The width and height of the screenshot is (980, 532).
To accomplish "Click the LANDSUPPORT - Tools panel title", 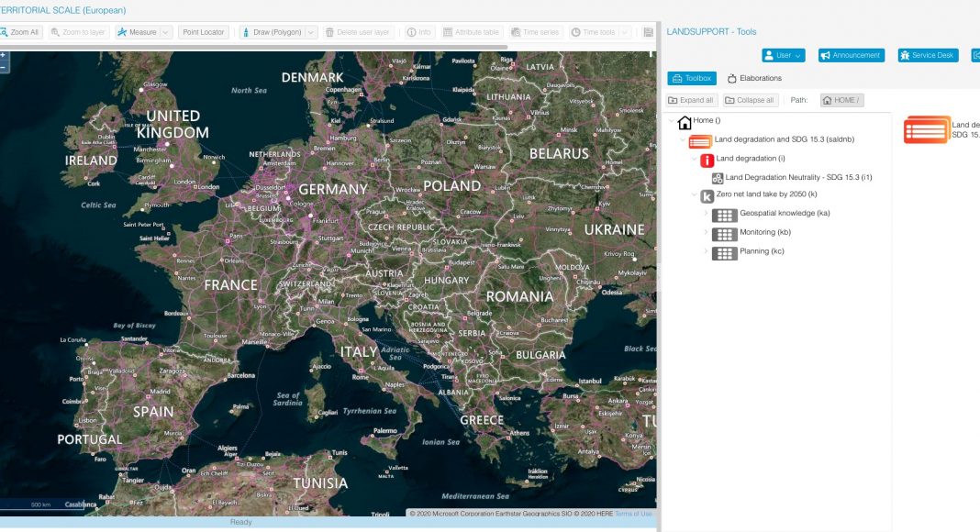I will tap(711, 31).
